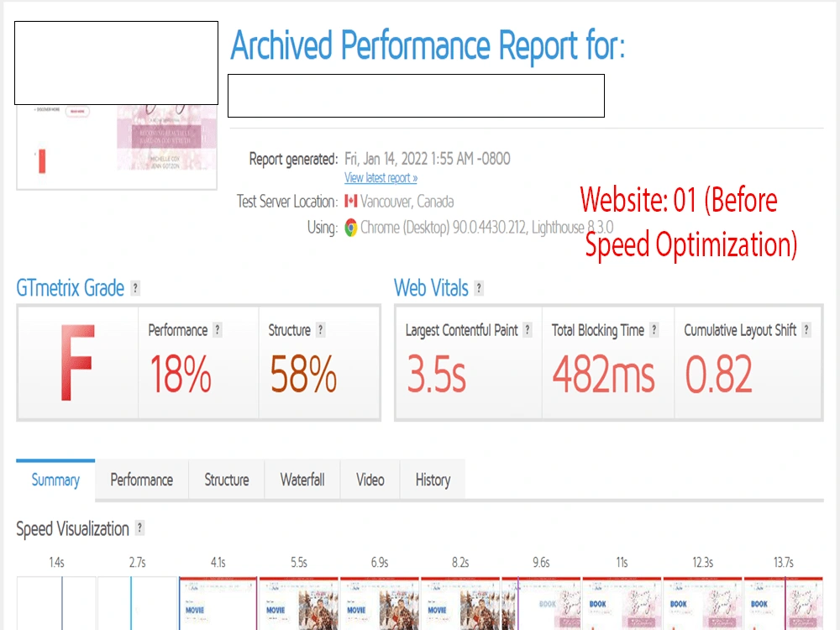The height and width of the screenshot is (630, 840).
Task: Click the View latest report link
Action: [381, 178]
